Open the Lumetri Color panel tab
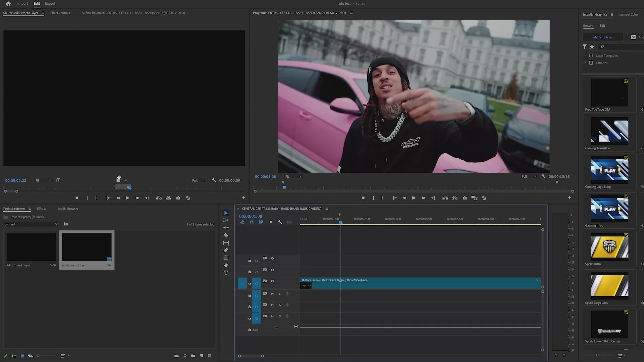This screenshot has width=644, height=362. 629,14
